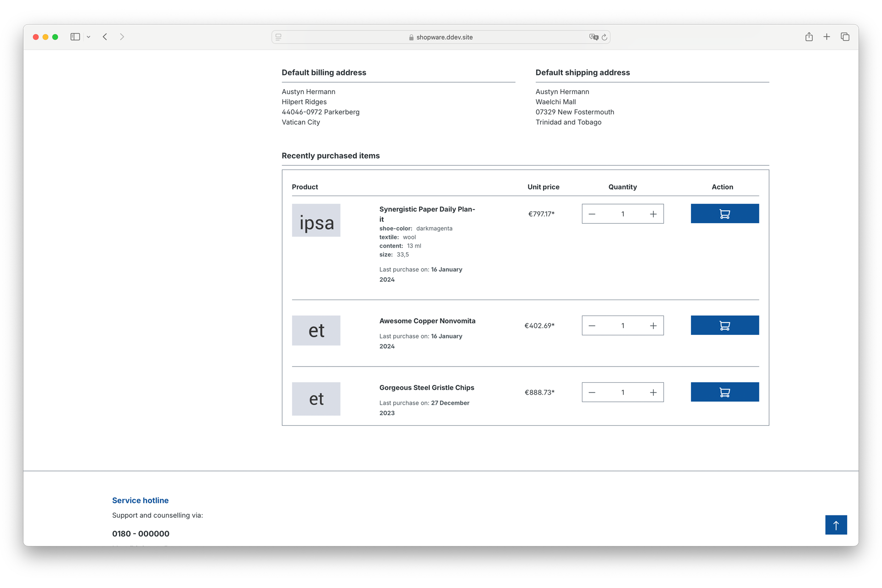This screenshot has width=882, height=588.
Task: Add Awesome Copper Nonvomita to cart
Action: click(x=724, y=325)
